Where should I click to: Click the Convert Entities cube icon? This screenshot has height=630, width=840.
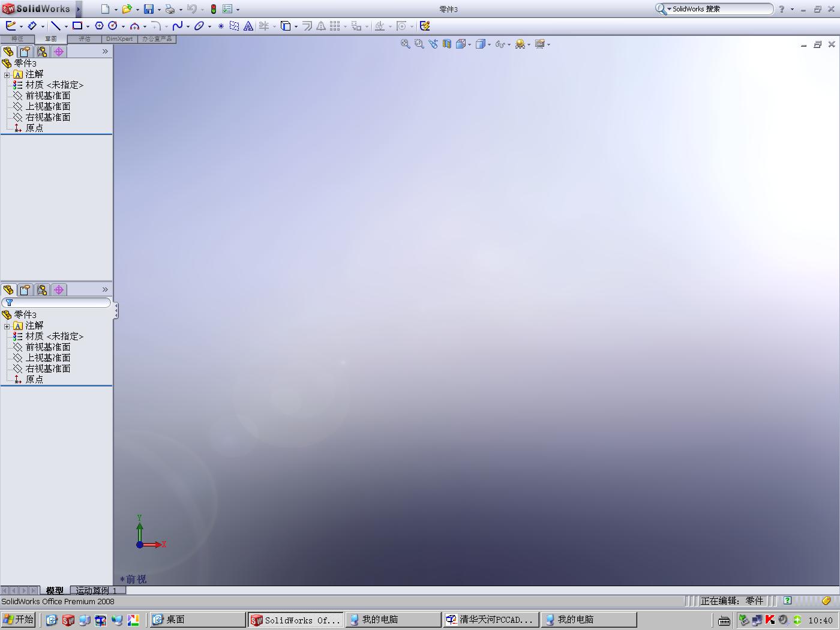tap(286, 26)
